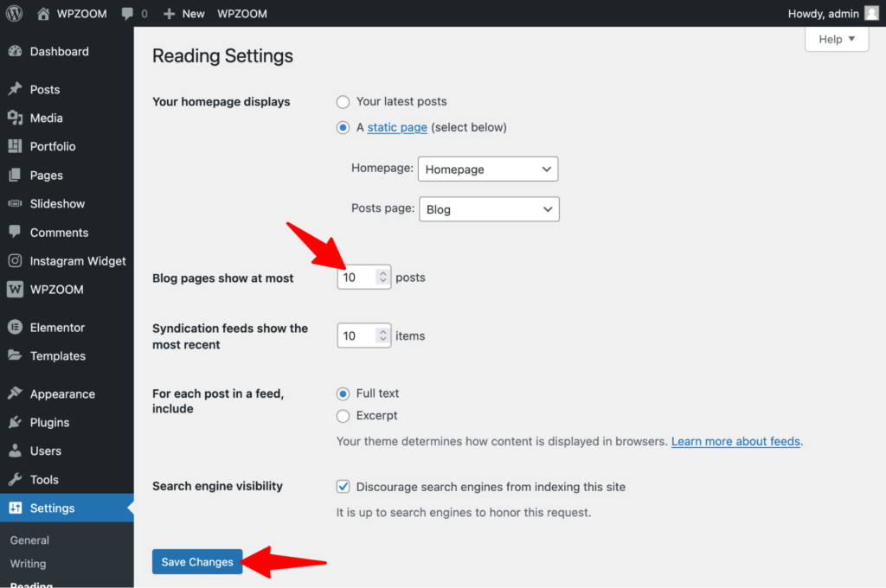The width and height of the screenshot is (886, 588).
Task: Select the "Your latest posts" radio button
Action: [x=343, y=102]
